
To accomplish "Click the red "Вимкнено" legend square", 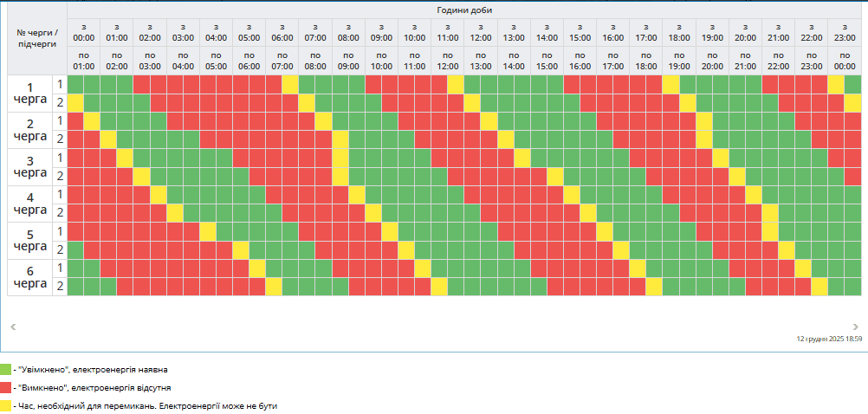I will (x=6, y=387).
